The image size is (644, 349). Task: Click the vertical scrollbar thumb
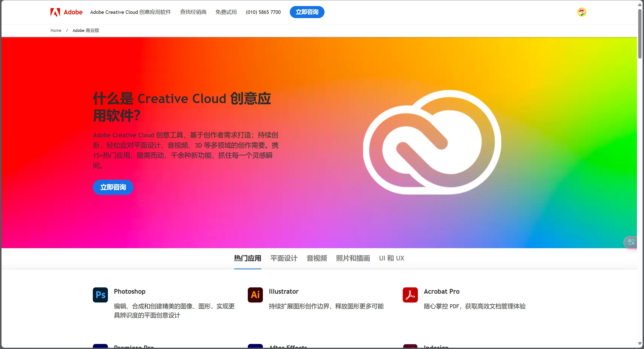click(640, 34)
